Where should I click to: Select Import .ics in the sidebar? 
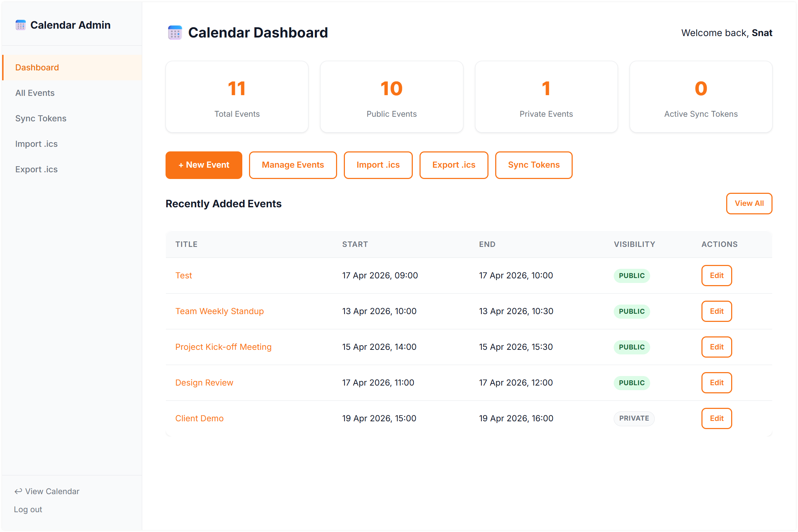pyautogui.click(x=36, y=144)
